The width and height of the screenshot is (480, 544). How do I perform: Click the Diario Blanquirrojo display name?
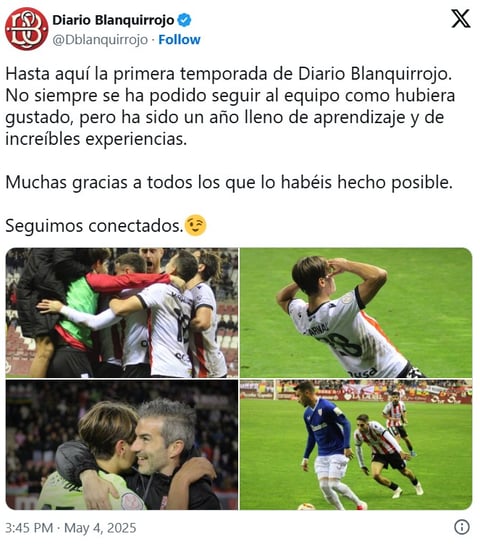coord(113,20)
